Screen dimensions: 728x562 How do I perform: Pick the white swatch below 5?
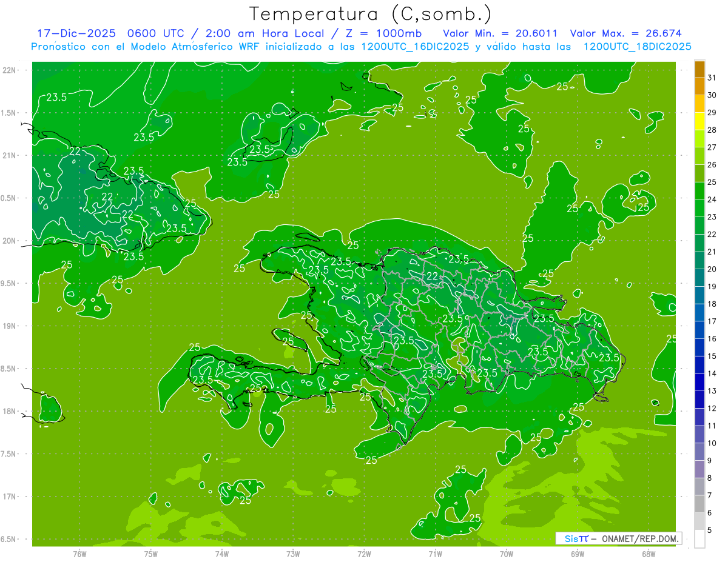[x=699, y=539]
